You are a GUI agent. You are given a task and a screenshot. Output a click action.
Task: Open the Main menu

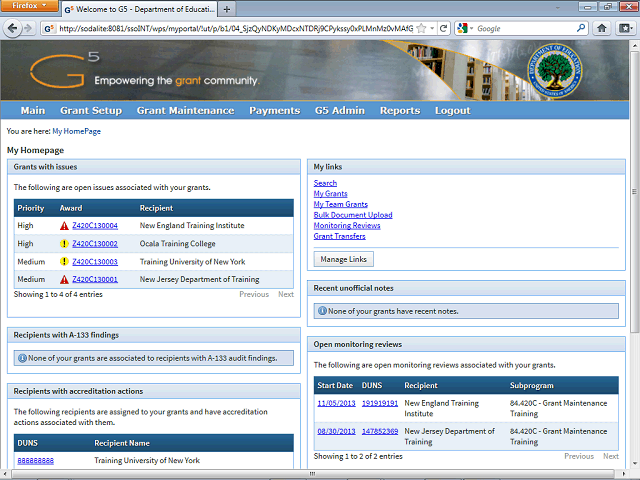[33, 111]
